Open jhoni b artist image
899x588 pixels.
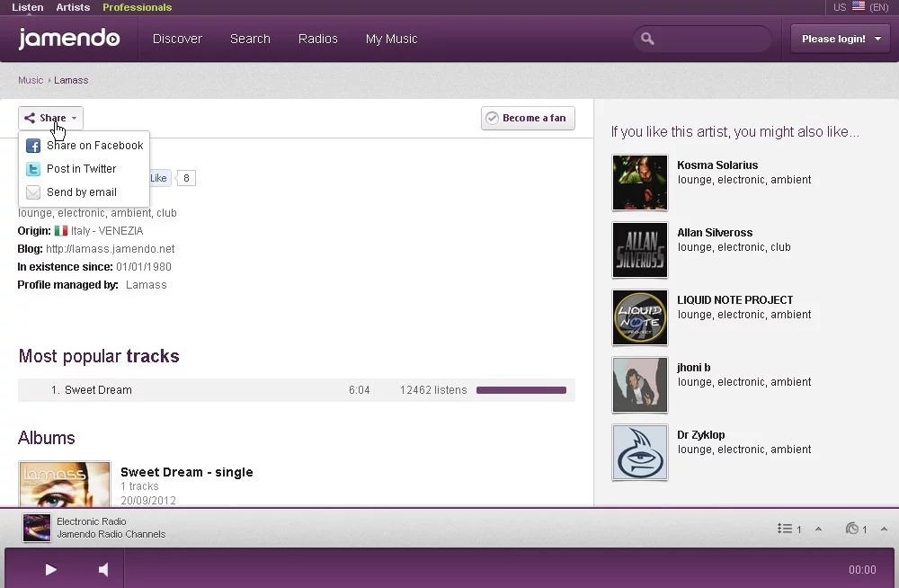(640, 385)
